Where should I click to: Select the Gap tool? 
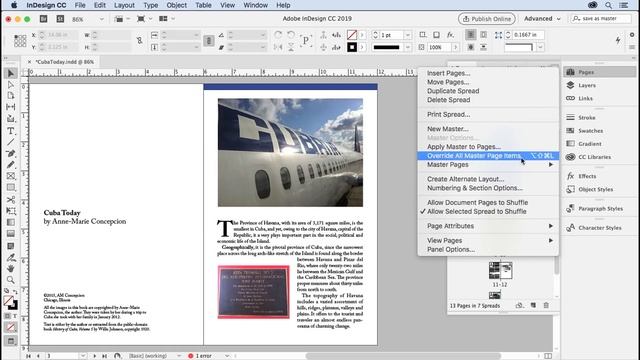tap(11, 107)
